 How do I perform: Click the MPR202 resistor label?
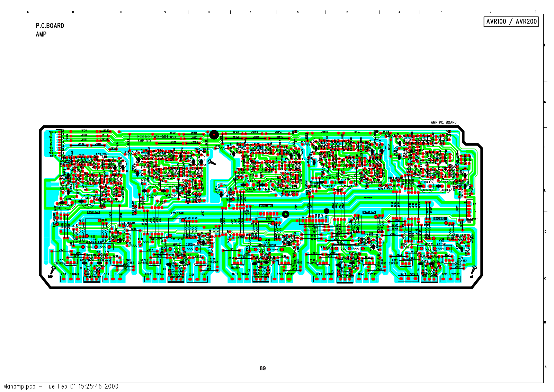177,244
